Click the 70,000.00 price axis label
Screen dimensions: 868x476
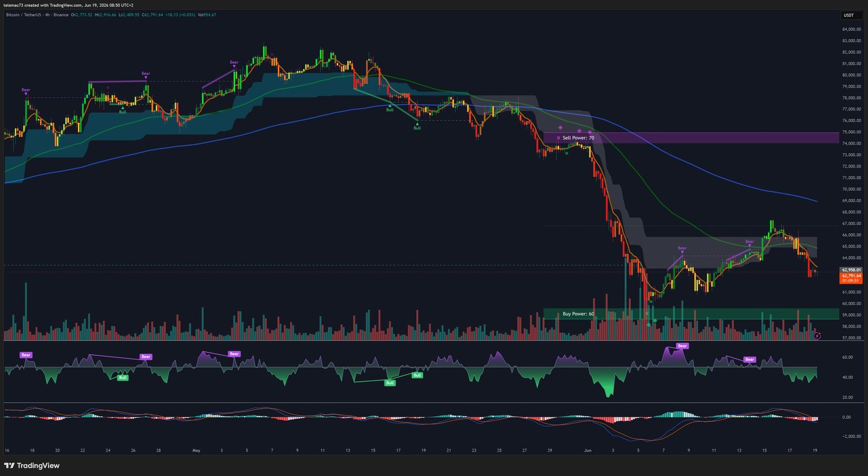point(852,189)
